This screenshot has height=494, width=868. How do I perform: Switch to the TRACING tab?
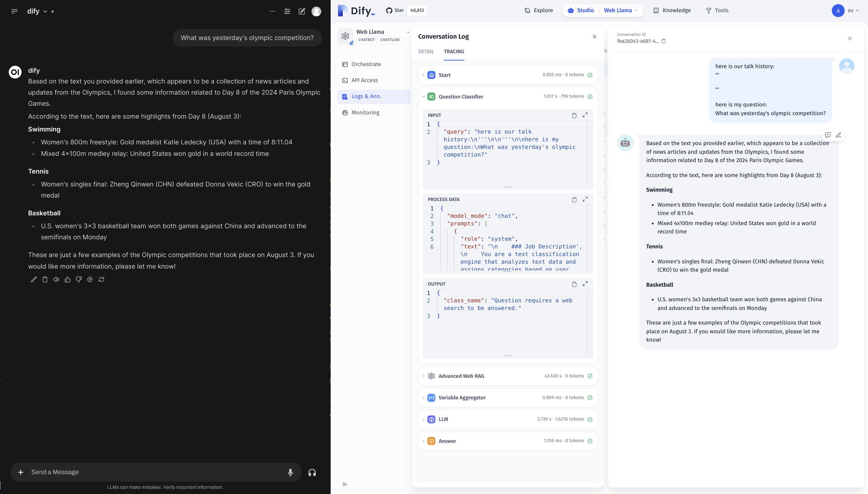pyautogui.click(x=454, y=51)
